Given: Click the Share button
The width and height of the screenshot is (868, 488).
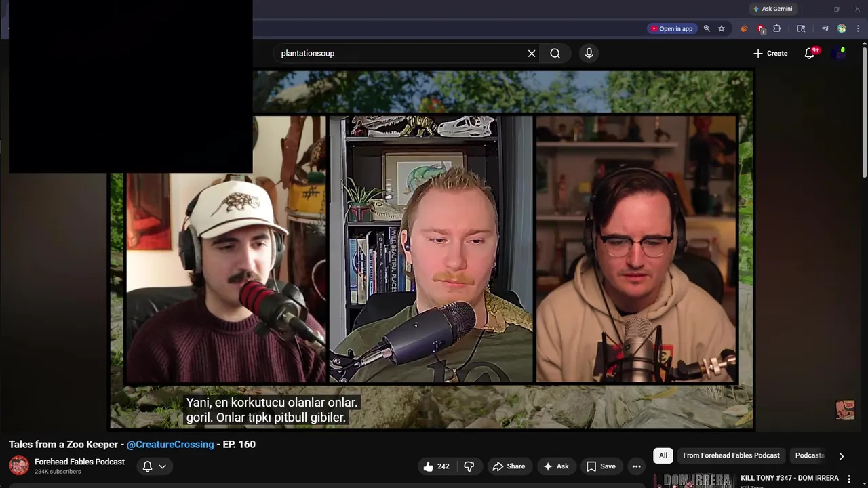Looking at the screenshot, I should (x=509, y=466).
